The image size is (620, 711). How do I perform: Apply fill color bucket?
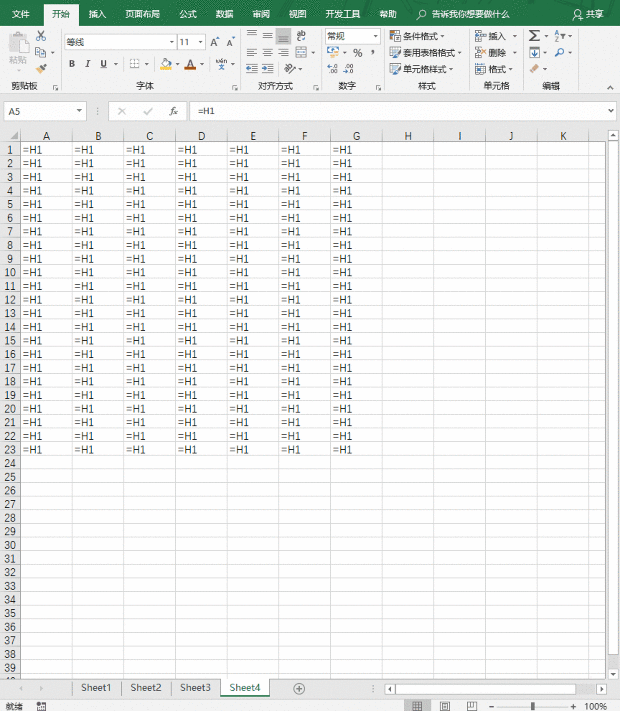166,64
